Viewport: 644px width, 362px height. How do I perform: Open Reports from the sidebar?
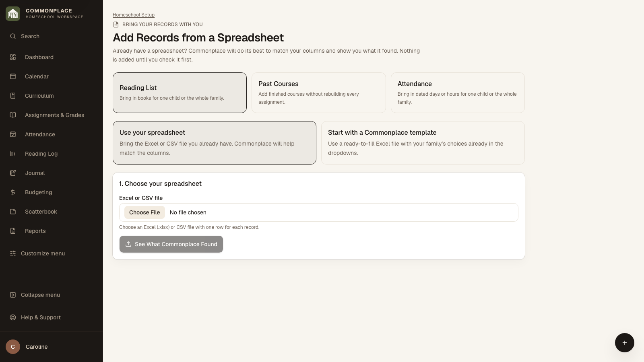[52, 231]
